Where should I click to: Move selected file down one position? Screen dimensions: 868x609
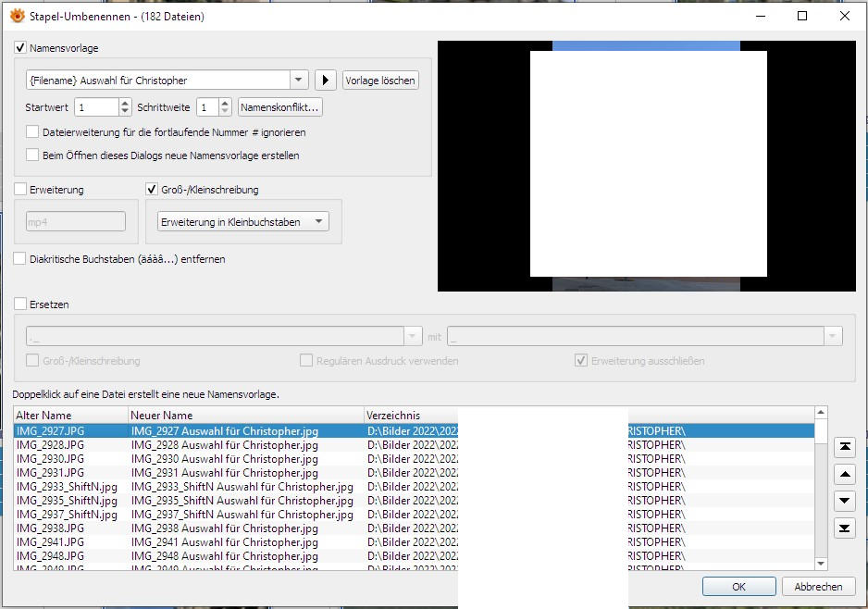click(x=845, y=501)
